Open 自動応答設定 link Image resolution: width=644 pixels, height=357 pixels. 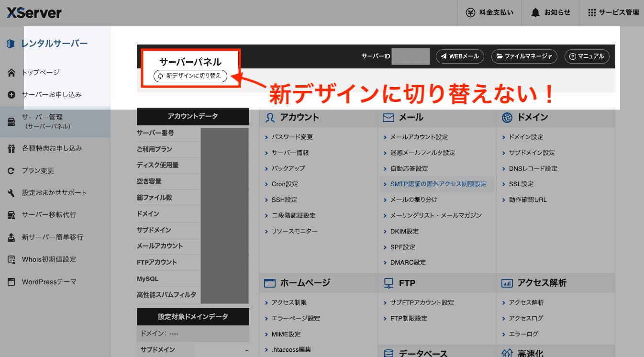coord(409,168)
